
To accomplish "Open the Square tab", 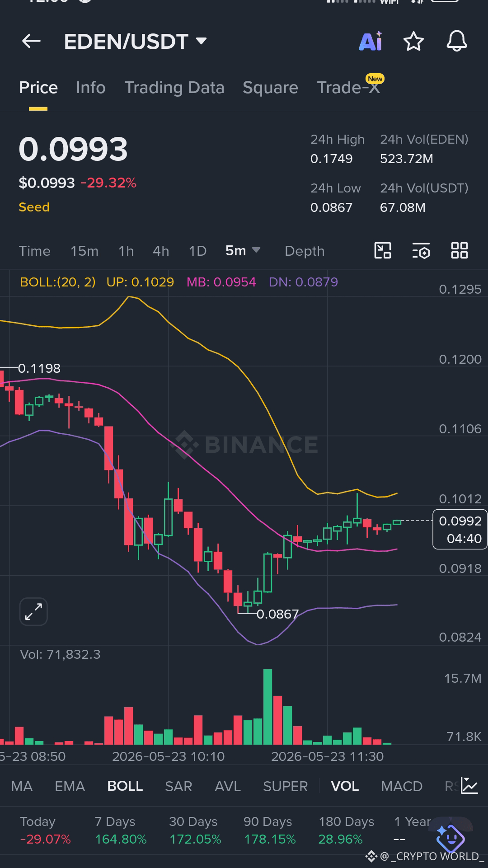I will click(270, 88).
